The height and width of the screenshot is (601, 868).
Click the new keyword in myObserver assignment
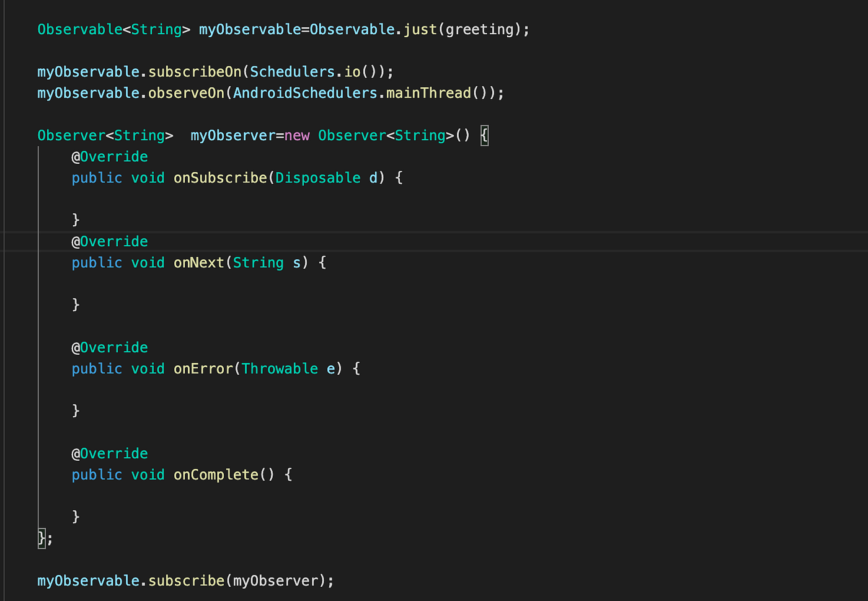297,135
